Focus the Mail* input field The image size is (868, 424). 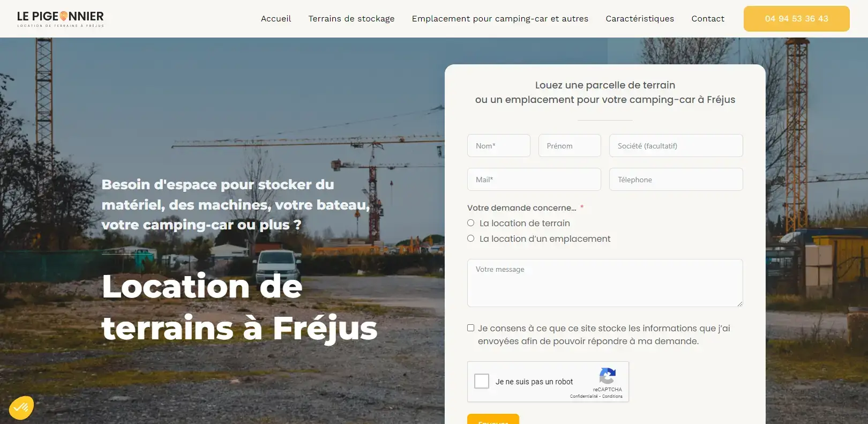click(534, 180)
